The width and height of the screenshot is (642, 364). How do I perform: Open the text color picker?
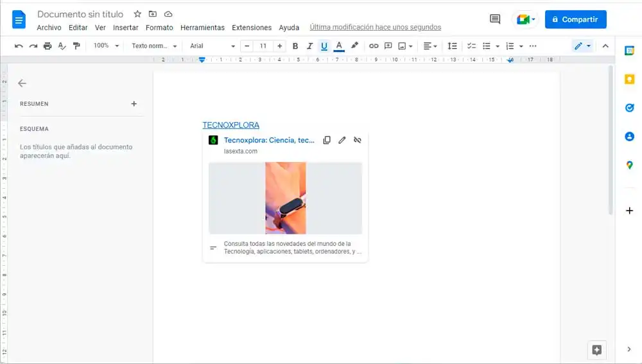click(339, 46)
